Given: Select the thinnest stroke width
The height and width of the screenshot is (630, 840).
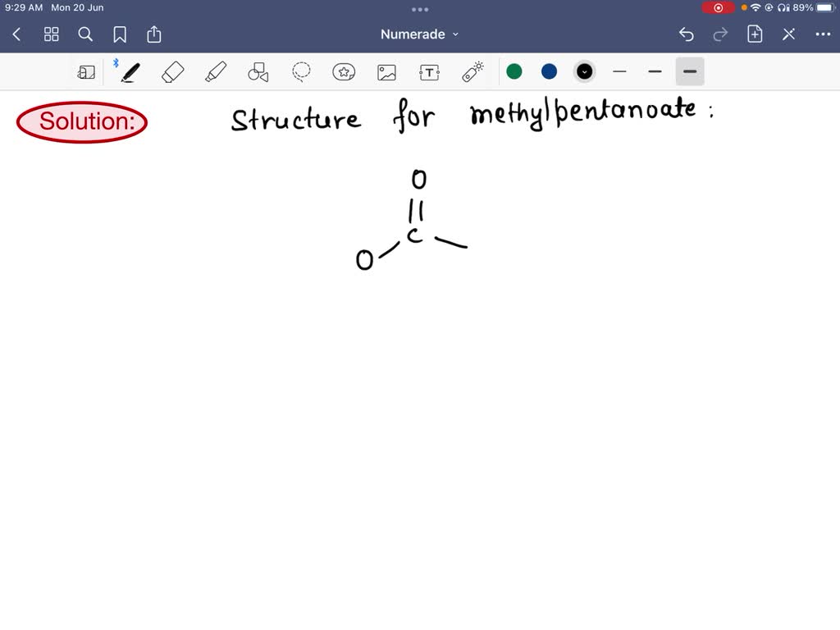Looking at the screenshot, I should pos(619,72).
